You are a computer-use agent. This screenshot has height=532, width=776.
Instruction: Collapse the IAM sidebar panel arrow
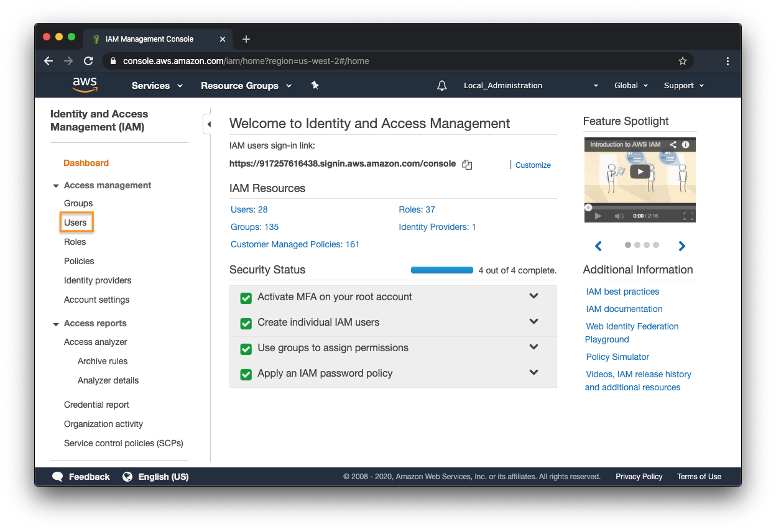coord(208,124)
